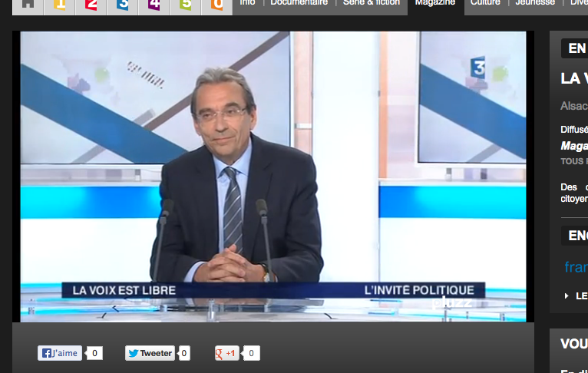Click the Tweeter share button
Viewport: 588px width, 373px height.
[x=150, y=353]
